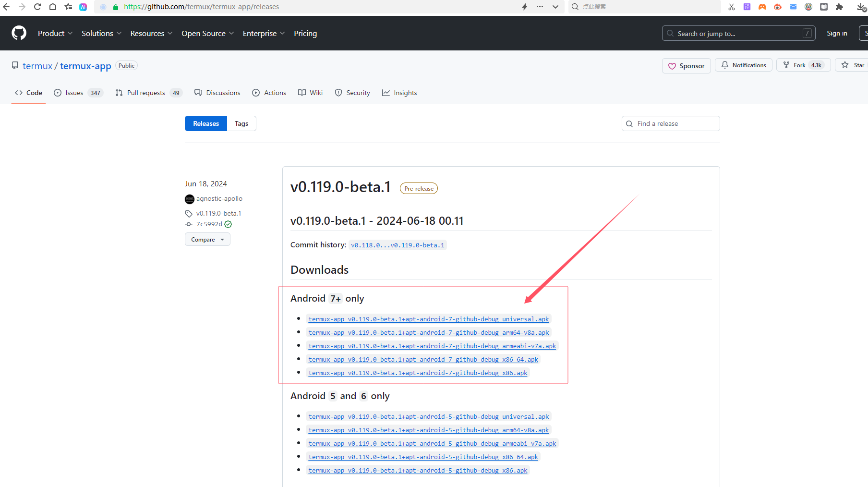Download android-7 github-debug universal apk
This screenshot has height=487, width=868.
click(429, 319)
